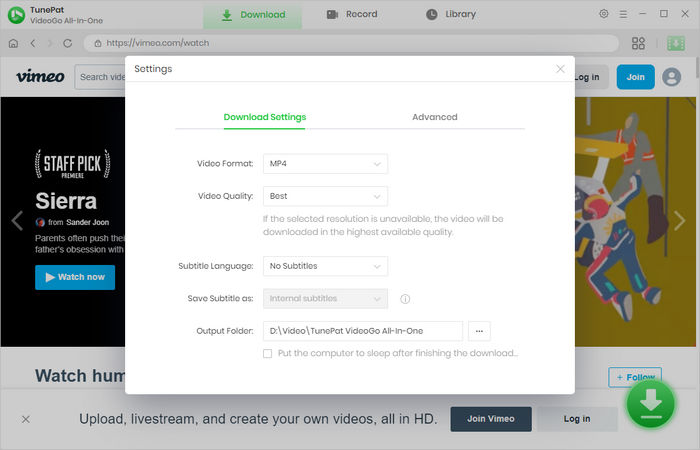Click the Sander Joon author avatar
Image resolution: width=700 pixels, height=450 pixels.
(x=40, y=222)
